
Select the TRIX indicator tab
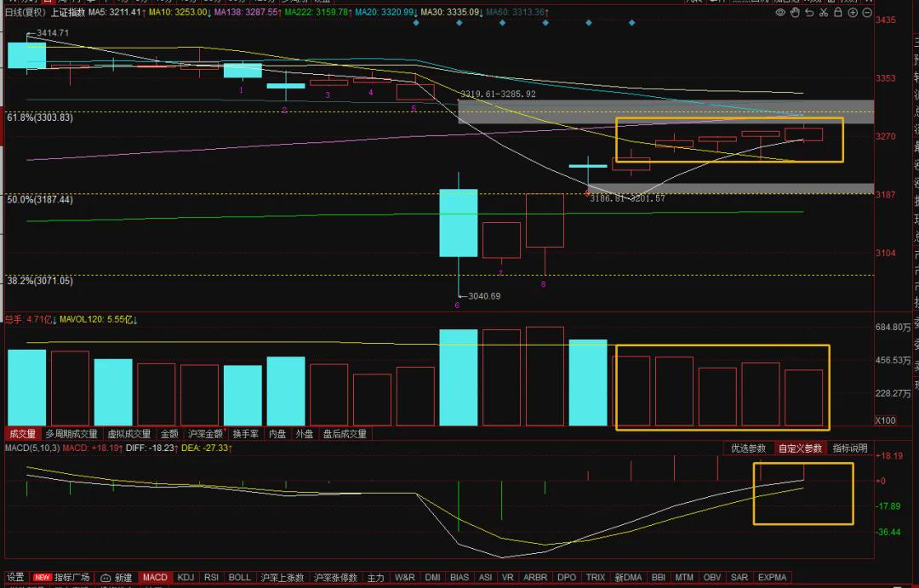(x=596, y=578)
